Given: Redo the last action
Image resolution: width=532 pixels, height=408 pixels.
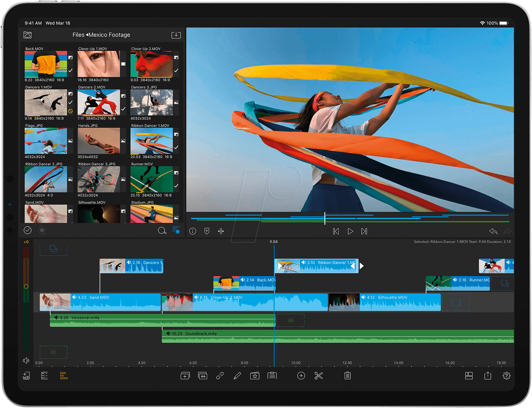Looking at the screenshot, I should [x=507, y=231].
